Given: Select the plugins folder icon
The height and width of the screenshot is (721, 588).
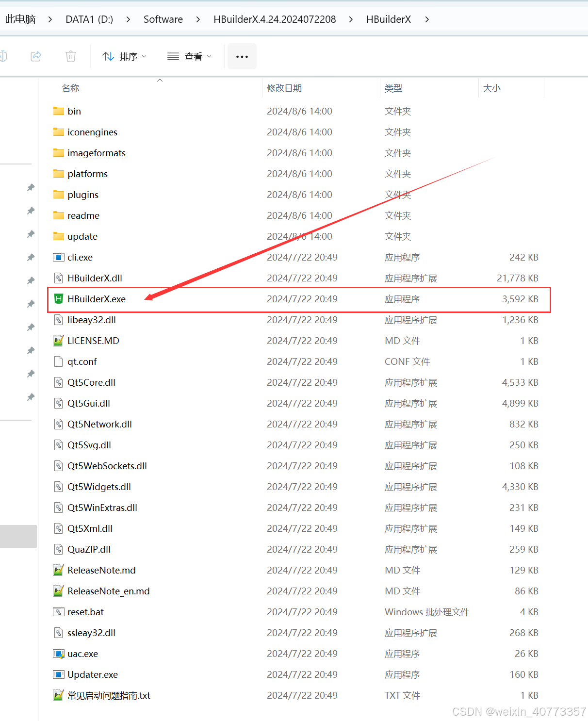Looking at the screenshot, I should (59, 195).
